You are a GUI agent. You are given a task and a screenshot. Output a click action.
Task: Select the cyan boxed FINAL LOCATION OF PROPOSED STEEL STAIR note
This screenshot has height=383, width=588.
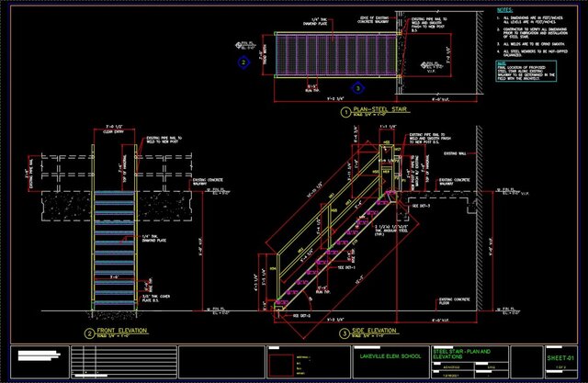[526, 72]
